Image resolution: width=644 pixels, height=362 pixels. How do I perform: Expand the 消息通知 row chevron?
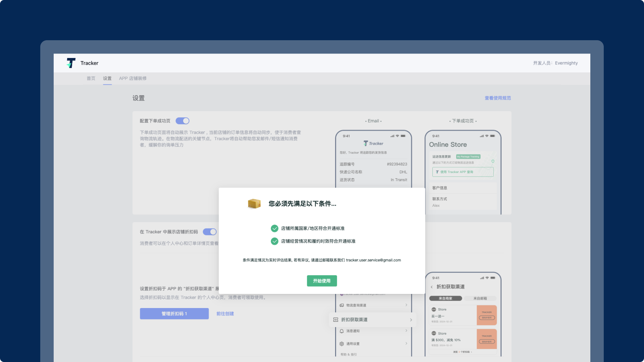[x=406, y=331]
